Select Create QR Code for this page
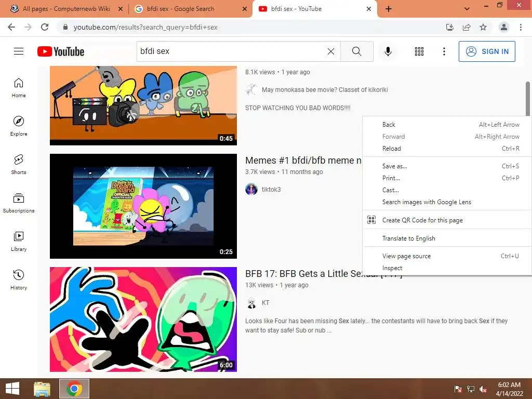532x399 pixels. pyautogui.click(x=447, y=220)
